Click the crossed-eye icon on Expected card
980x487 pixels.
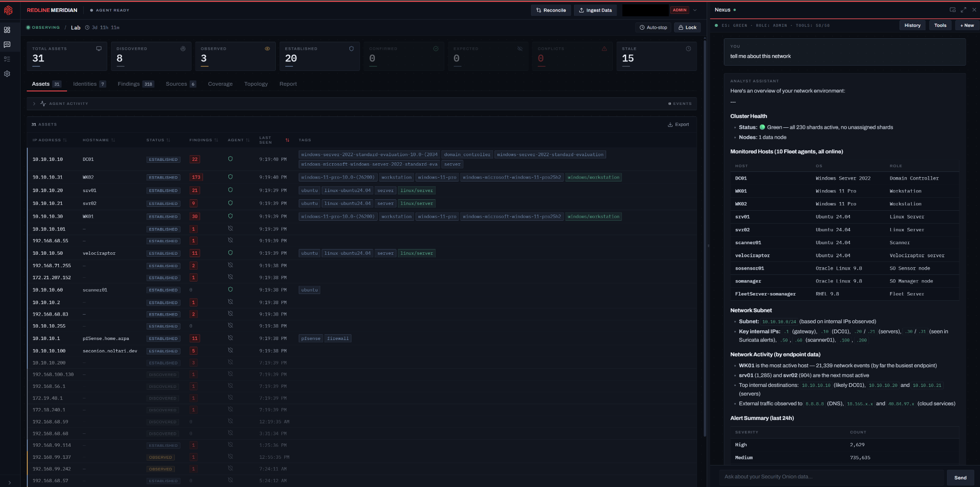(x=520, y=48)
